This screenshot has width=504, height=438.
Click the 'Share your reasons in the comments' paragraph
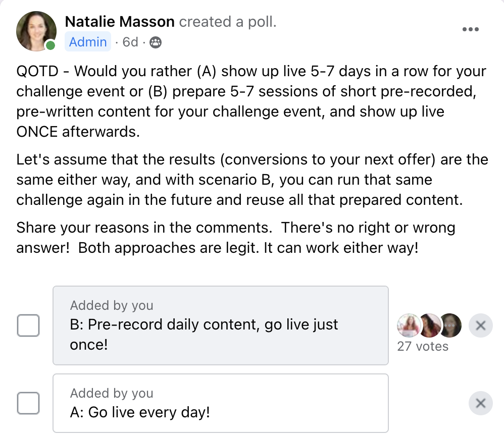236,238
